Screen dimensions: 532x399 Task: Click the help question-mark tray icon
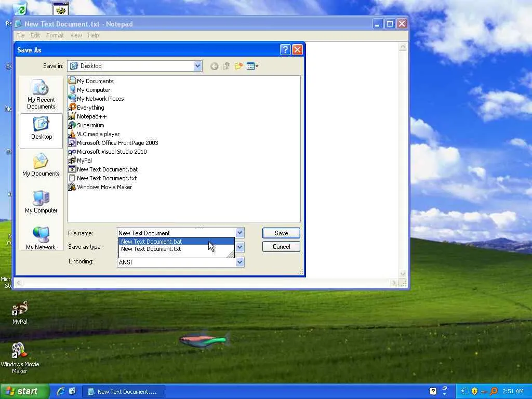click(x=433, y=391)
